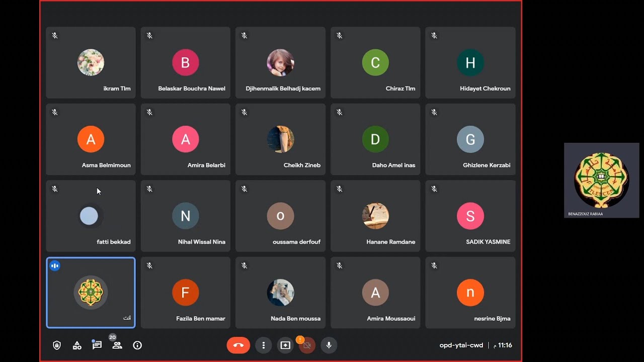Viewport: 644px width, 362px height.
Task: Show the participants list with badge 20
Action: point(117,345)
